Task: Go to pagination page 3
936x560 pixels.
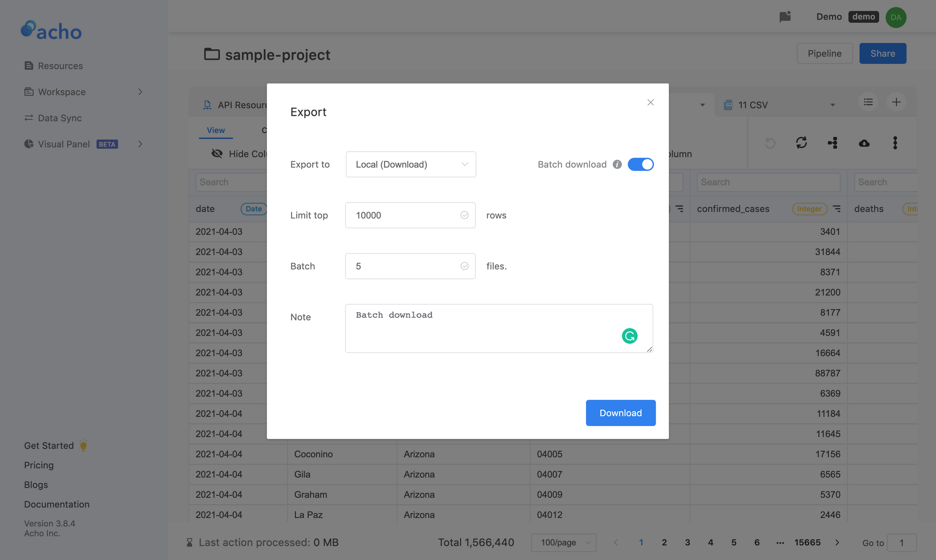Action: click(687, 543)
